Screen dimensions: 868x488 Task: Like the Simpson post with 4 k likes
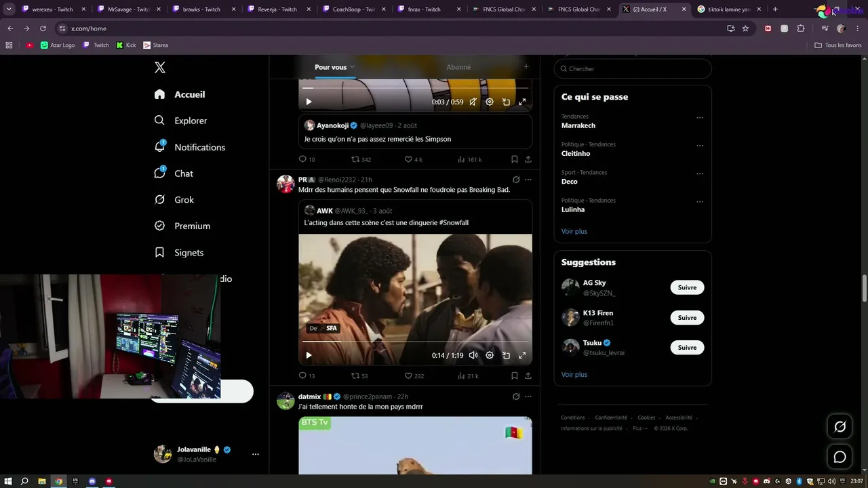click(x=414, y=159)
